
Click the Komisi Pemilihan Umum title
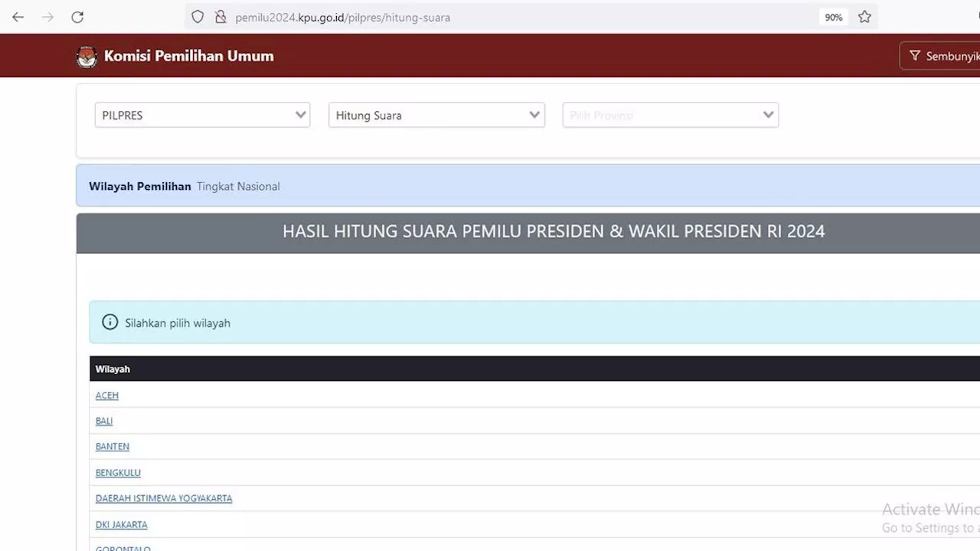coord(188,56)
